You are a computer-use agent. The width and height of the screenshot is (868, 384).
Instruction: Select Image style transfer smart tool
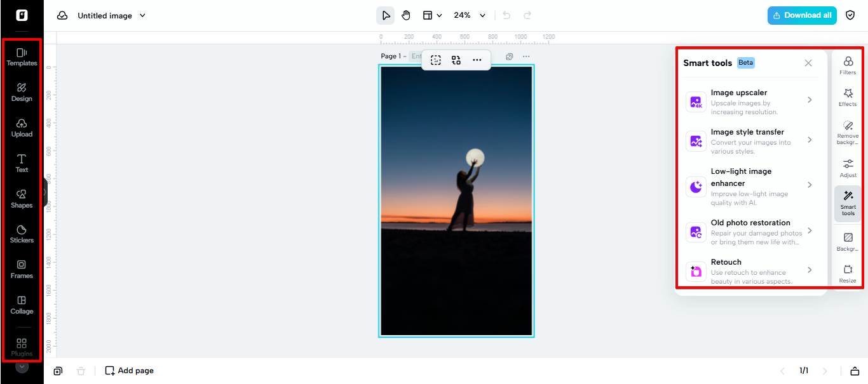pyautogui.click(x=750, y=141)
